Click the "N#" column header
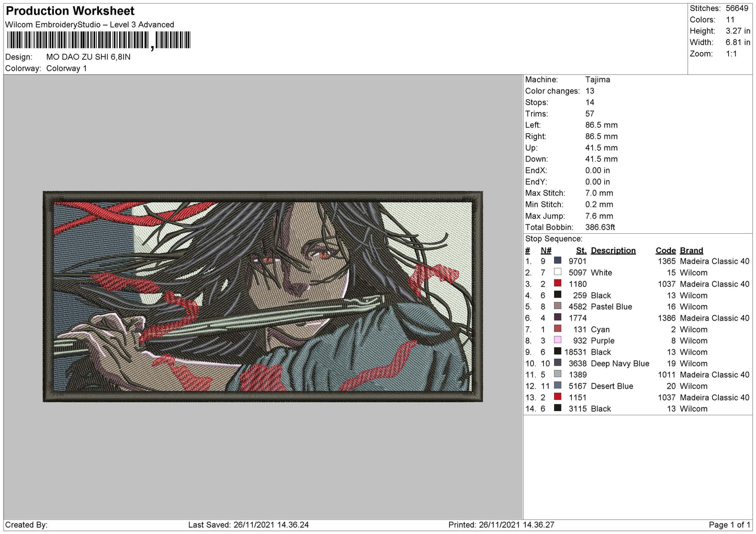 coord(546,251)
